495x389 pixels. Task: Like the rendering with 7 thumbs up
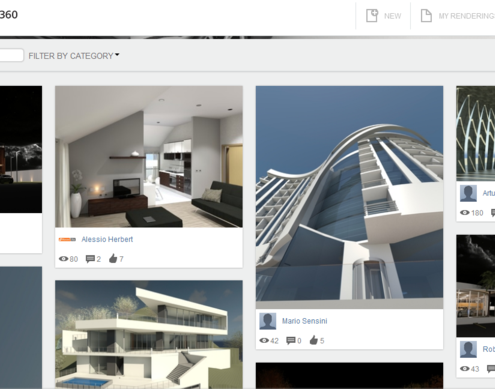click(113, 258)
